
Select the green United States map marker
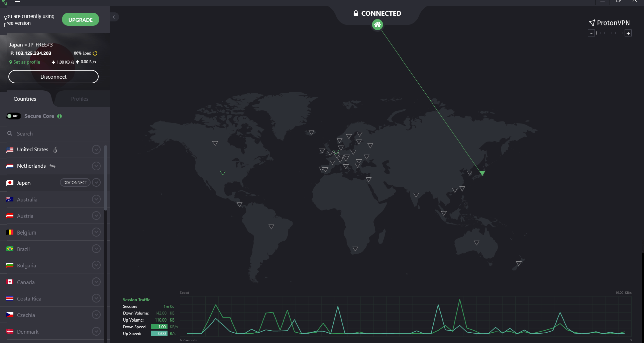[223, 173]
